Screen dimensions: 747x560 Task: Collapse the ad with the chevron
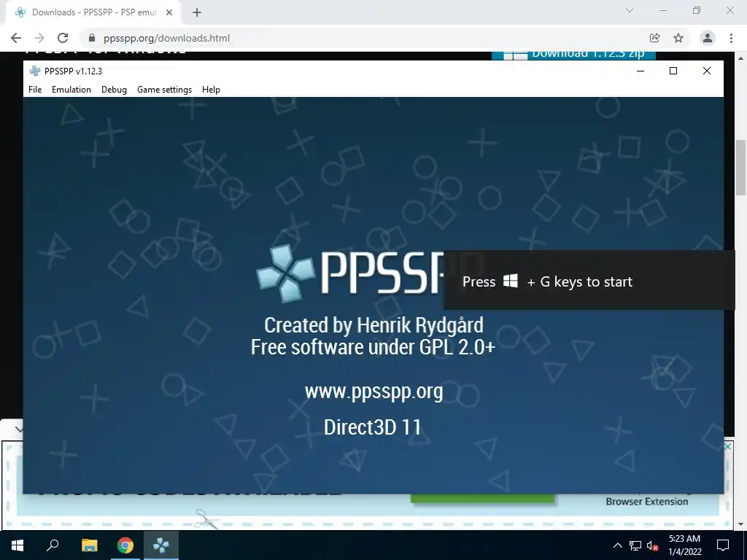[18, 429]
